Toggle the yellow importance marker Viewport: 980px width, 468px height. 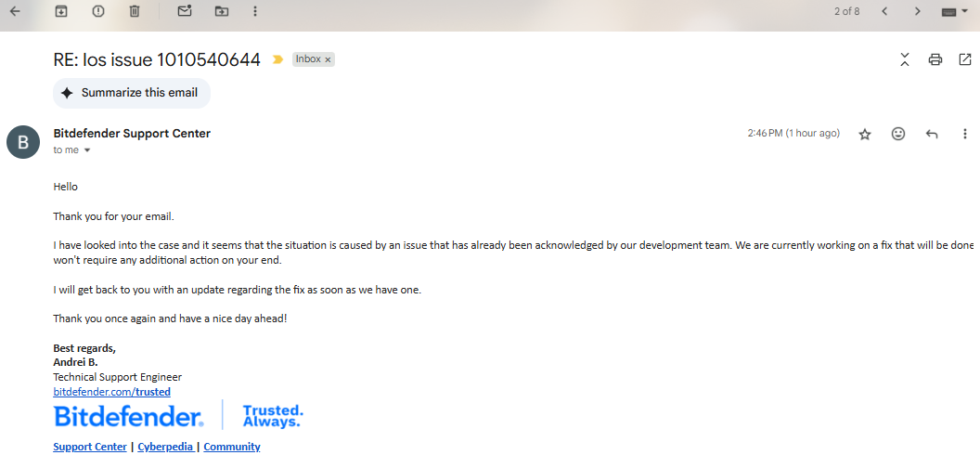tap(277, 59)
